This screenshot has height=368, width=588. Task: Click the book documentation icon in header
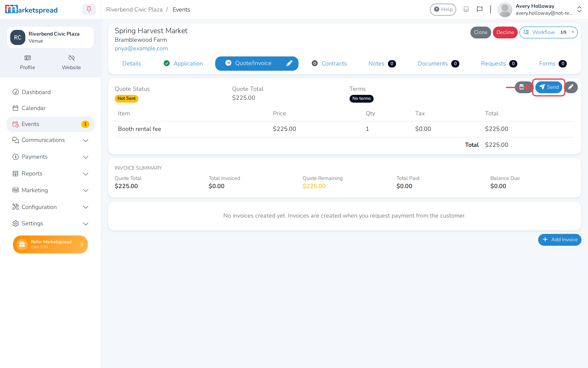[x=466, y=9]
